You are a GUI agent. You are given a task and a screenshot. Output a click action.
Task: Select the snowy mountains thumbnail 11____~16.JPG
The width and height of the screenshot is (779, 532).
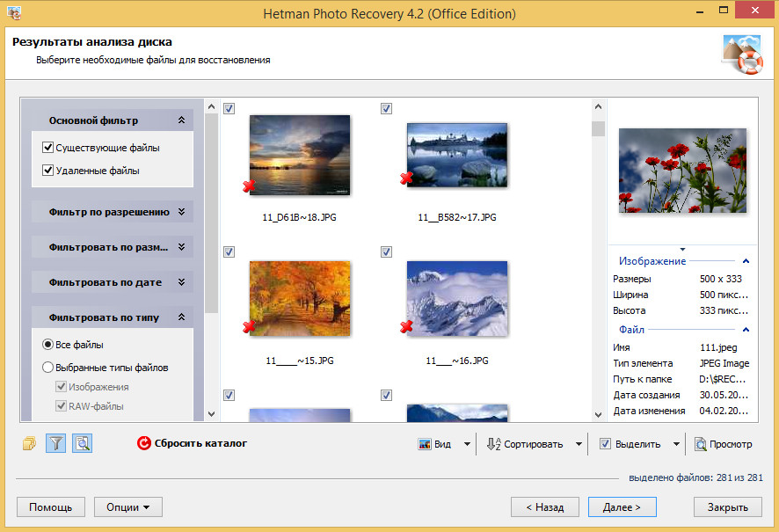pos(456,298)
